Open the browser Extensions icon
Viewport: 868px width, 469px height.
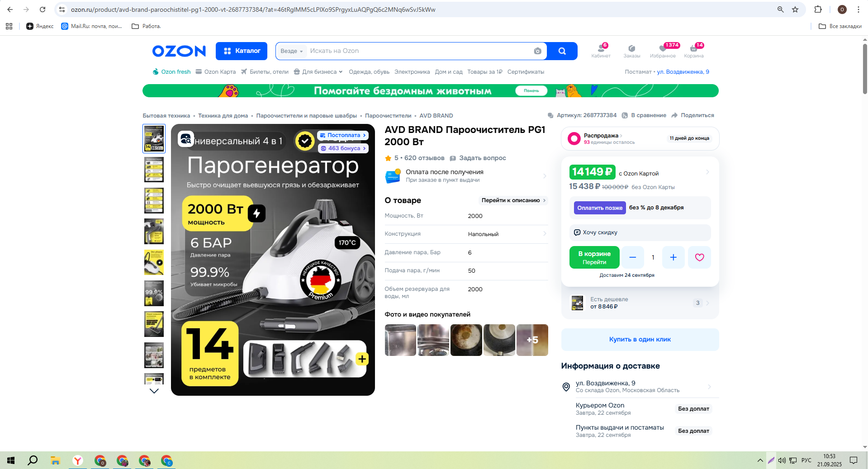point(818,9)
